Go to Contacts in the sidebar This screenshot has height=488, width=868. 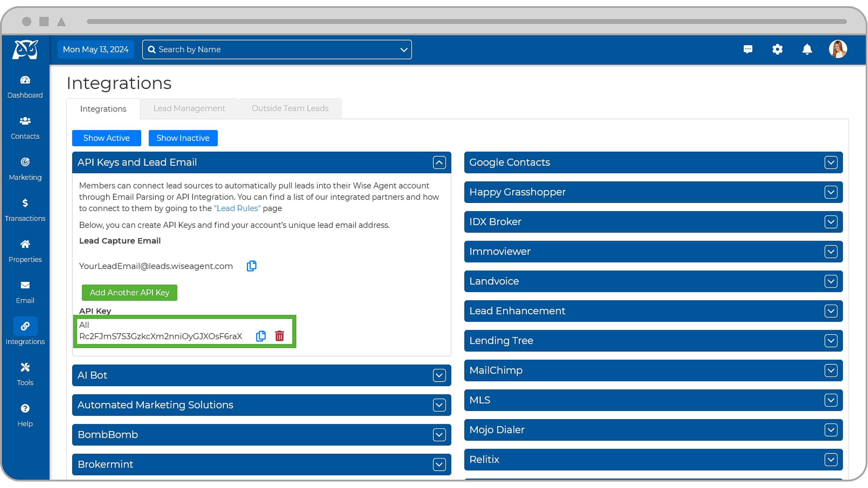click(x=25, y=128)
